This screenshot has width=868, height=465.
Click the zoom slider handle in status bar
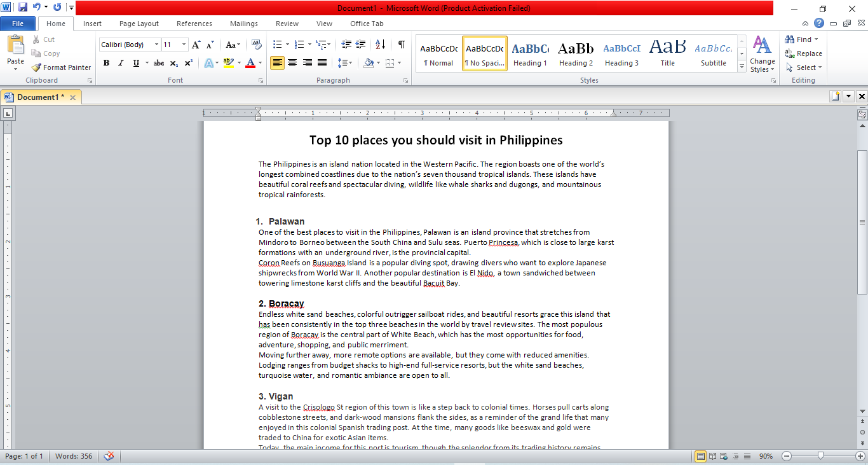click(821, 456)
